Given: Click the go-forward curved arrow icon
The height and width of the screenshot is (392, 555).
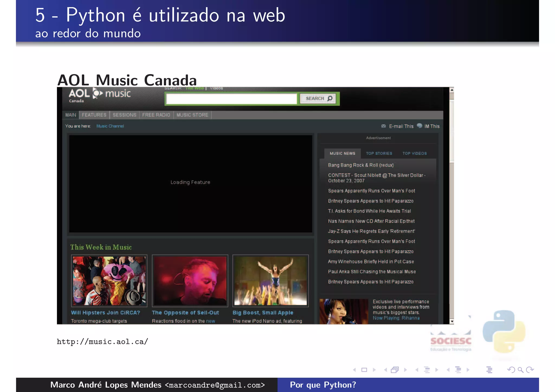Looking at the screenshot, I should tap(530, 370).
